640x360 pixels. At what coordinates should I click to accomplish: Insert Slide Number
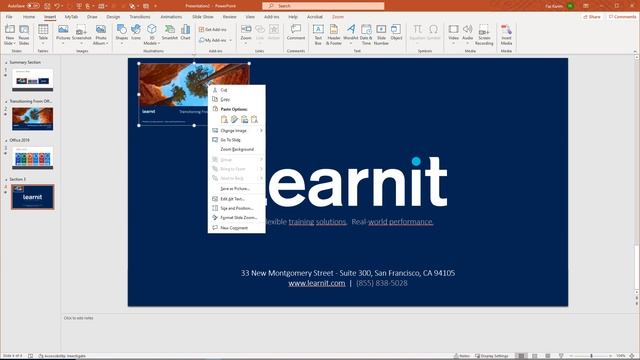pyautogui.click(x=381, y=35)
